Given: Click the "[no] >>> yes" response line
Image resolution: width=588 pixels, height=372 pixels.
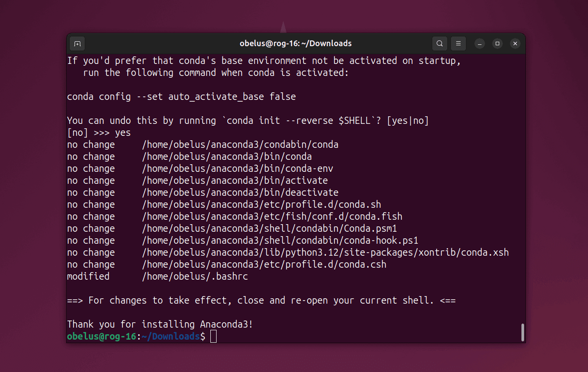Looking at the screenshot, I should click(x=99, y=133).
